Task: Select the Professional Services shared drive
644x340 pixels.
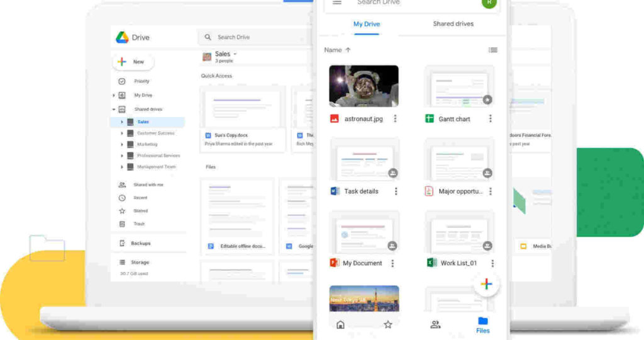Action: (158, 156)
